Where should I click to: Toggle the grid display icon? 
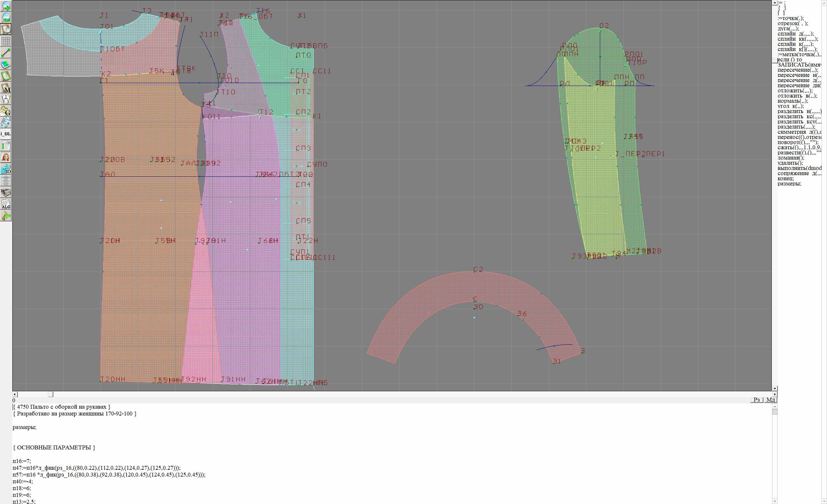point(6,41)
